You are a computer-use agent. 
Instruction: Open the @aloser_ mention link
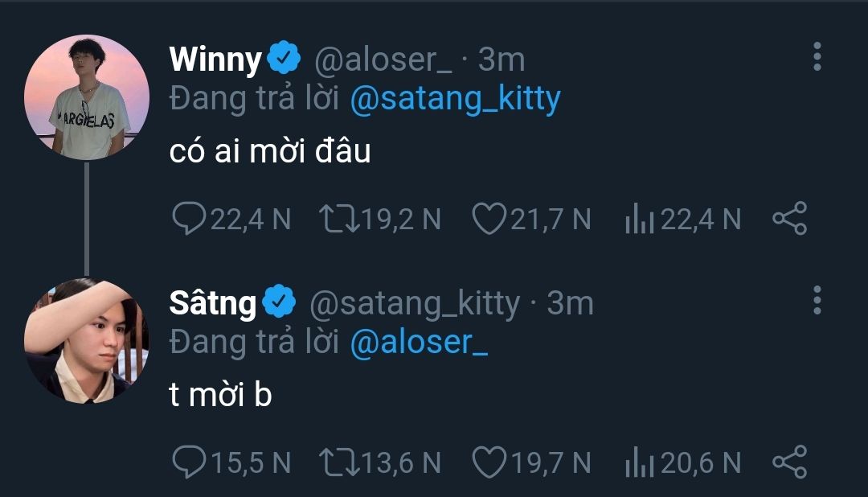[420, 343]
